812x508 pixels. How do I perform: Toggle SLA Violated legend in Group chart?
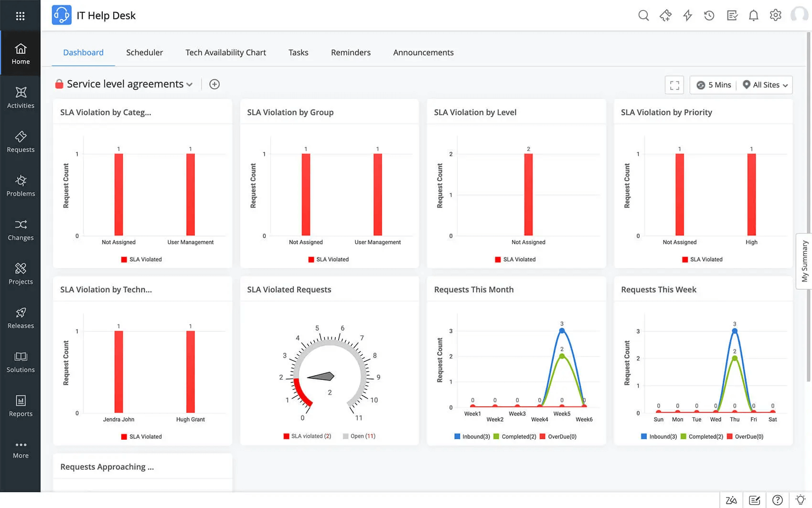pyautogui.click(x=328, y=259)
